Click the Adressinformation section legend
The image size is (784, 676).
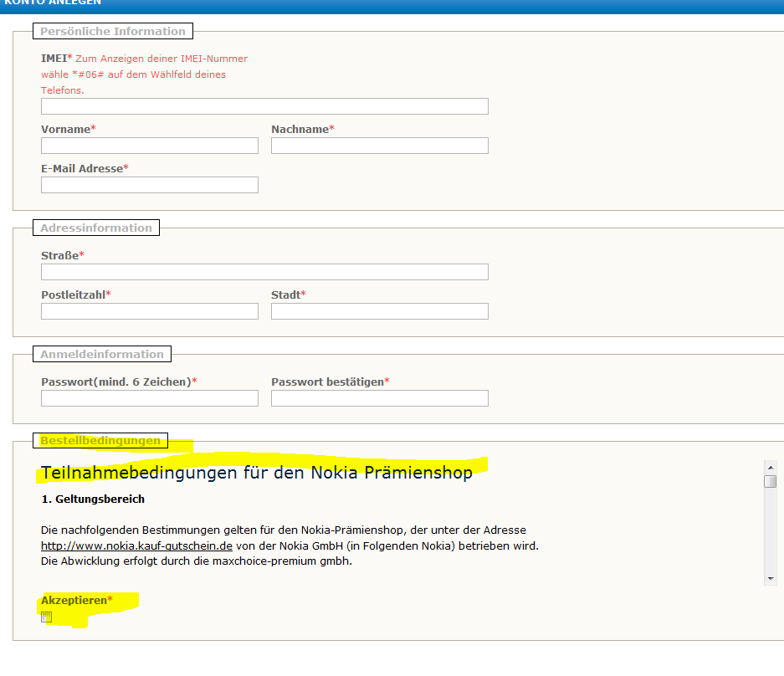click(96, 228)
